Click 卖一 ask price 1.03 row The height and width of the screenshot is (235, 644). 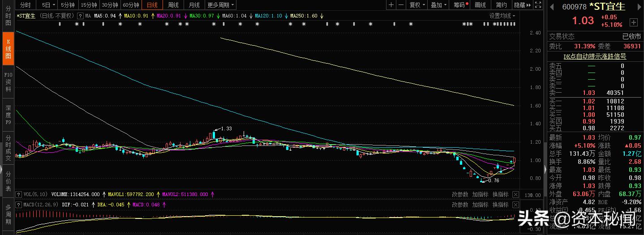coord(595,93)
